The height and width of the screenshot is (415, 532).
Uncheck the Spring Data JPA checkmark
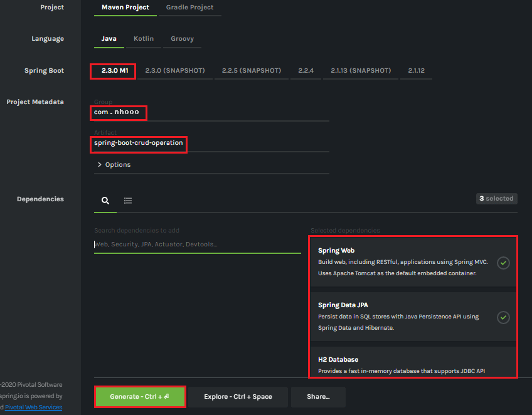(503, 317)
